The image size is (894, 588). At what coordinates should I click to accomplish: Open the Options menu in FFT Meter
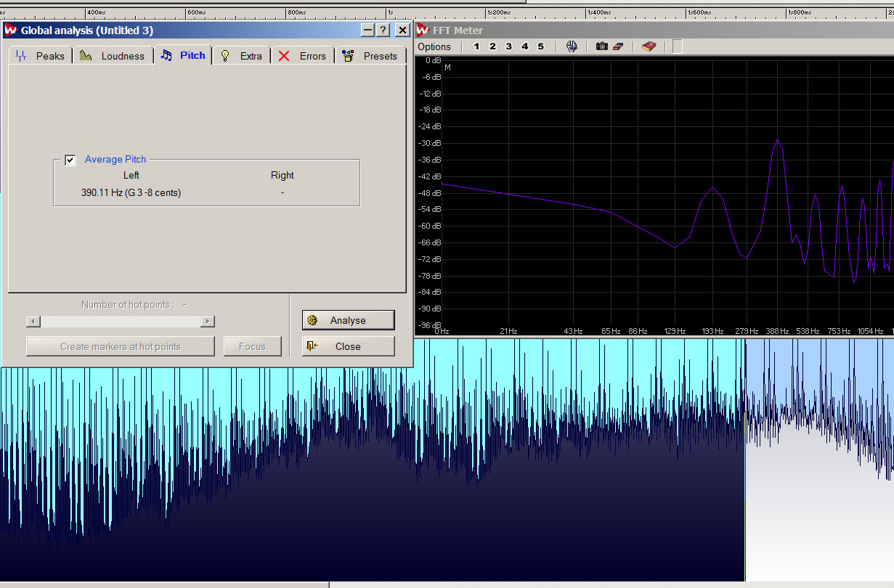(434, 46)
